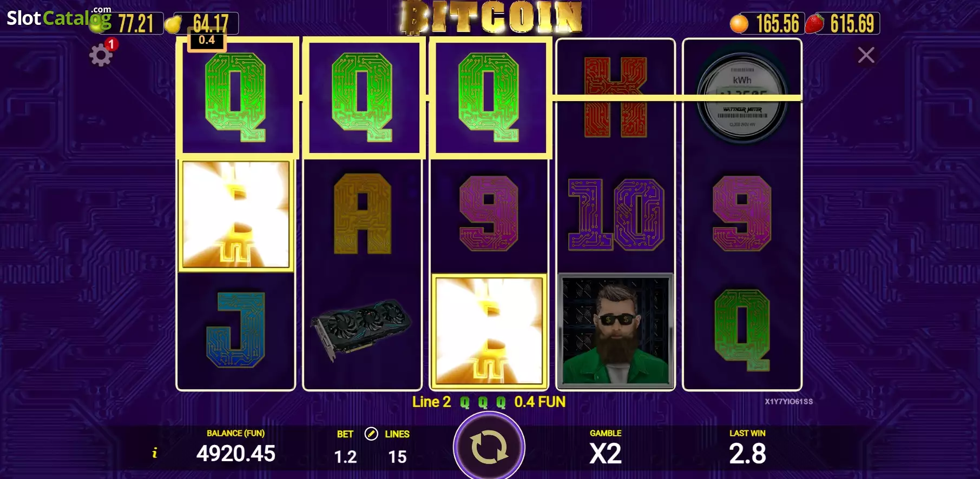The height and width of the screenshot is (479, 980).
Task: Click the info 'i' icon
Action: coord(155,453)
